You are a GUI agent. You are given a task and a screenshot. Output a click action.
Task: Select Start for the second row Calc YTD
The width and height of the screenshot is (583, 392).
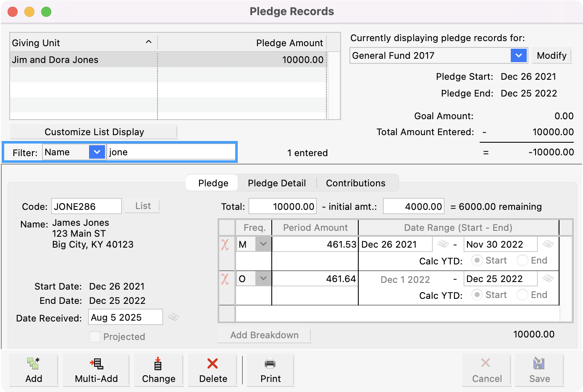(x=477, y=295)
